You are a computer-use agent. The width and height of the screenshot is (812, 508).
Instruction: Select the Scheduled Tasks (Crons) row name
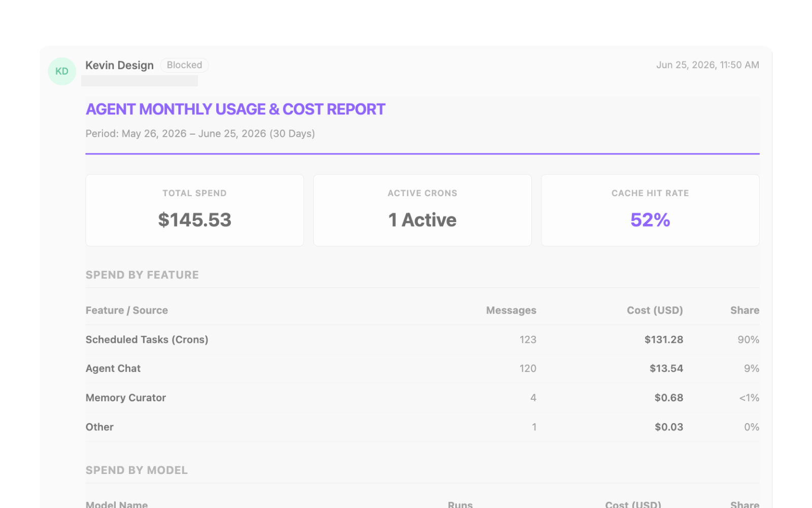pos(147,339)
